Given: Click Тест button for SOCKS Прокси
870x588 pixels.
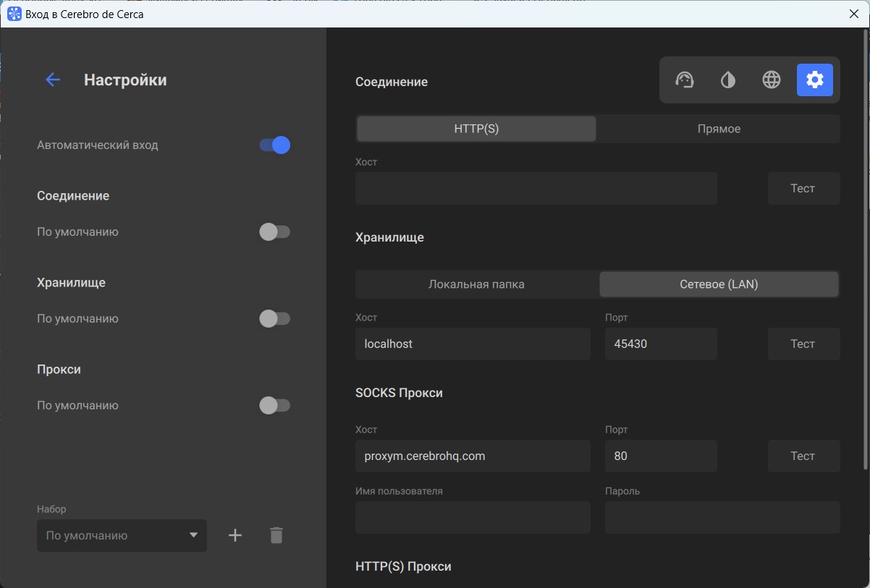Looking at the screenshot, I should coord(803,456).
